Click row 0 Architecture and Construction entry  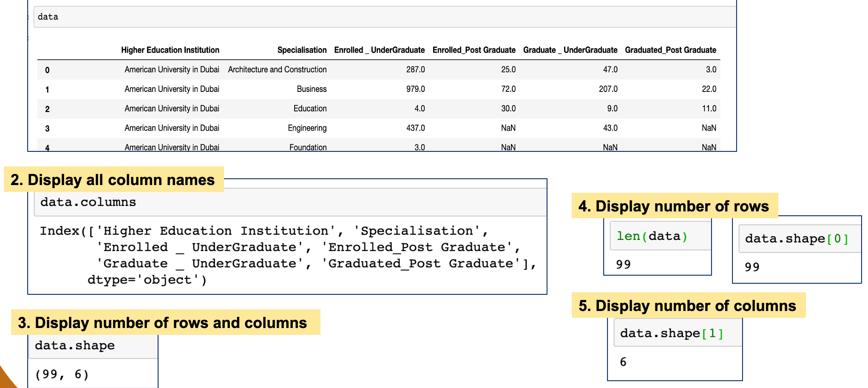point(277,69)
